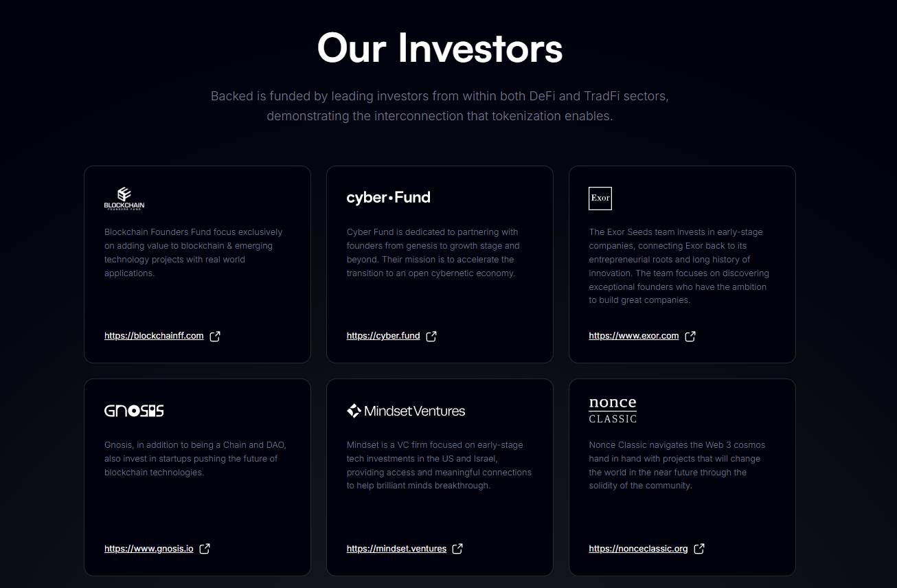Click the Gnosis logo
The height and width of the screenshot is (588, 897).
coord(134,410)
